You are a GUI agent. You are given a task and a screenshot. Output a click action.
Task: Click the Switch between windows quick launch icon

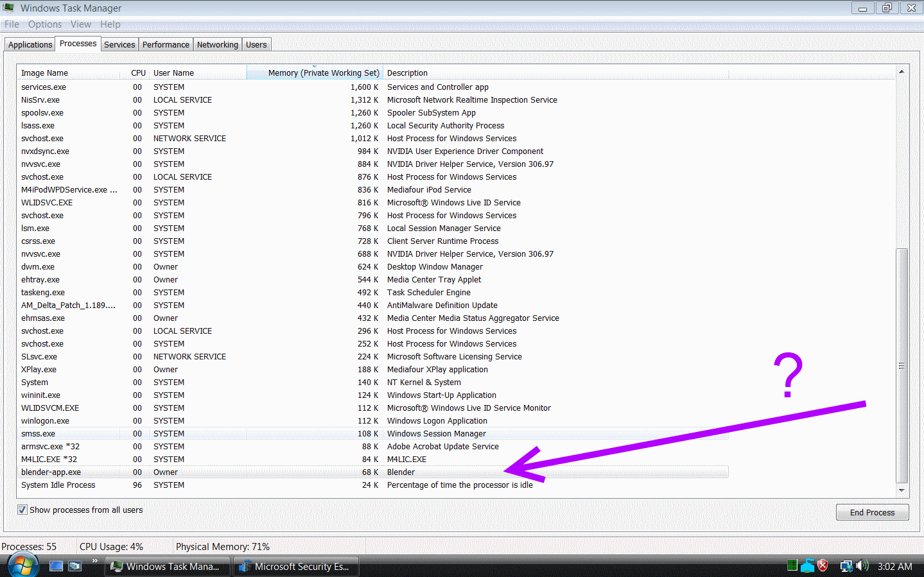click(x=75, y=566)
